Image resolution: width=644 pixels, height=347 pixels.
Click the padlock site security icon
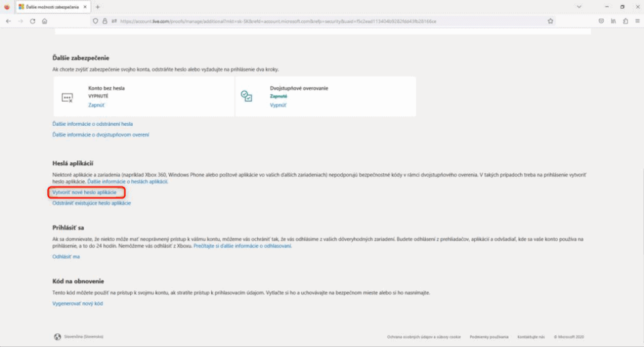[105, 21]
